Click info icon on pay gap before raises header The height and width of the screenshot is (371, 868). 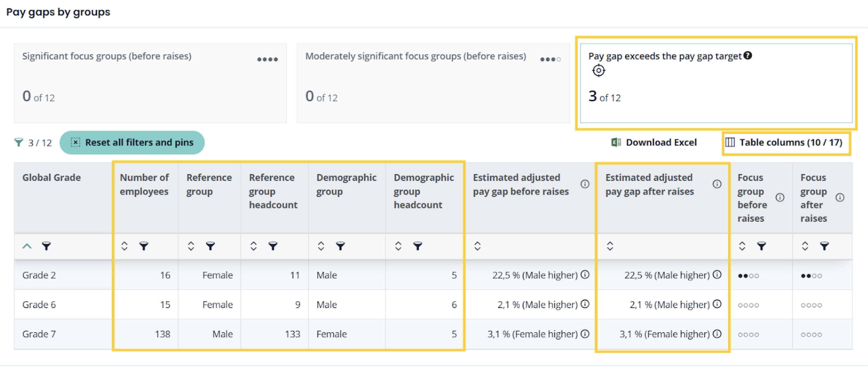coord(585,184)
